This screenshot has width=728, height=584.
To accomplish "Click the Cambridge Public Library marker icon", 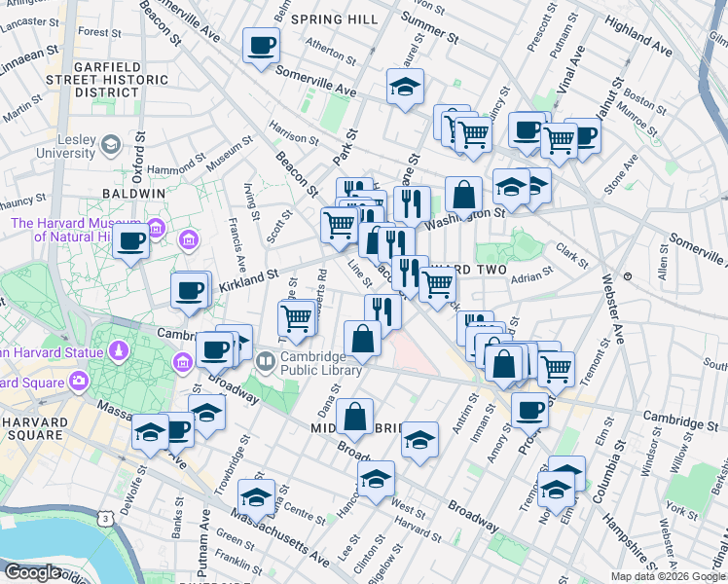I will pos(266,363).
